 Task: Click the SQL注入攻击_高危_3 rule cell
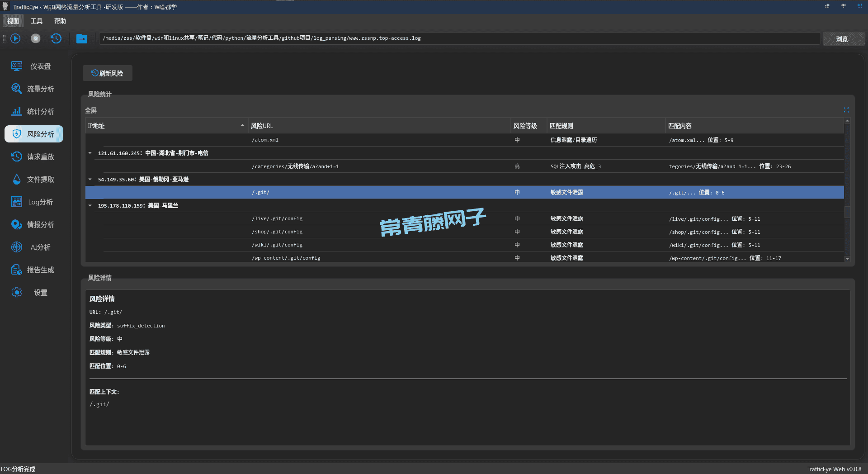(576, 166)
